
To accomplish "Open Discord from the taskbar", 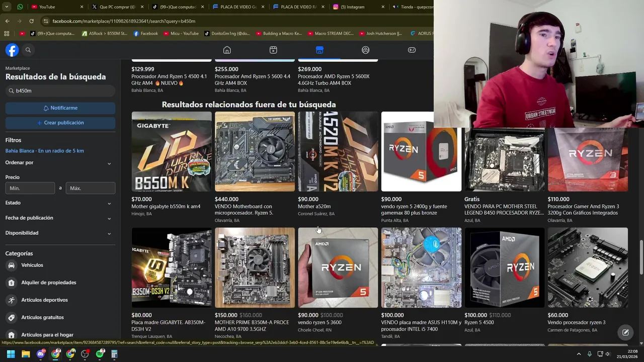I will (x=41, y=354).
